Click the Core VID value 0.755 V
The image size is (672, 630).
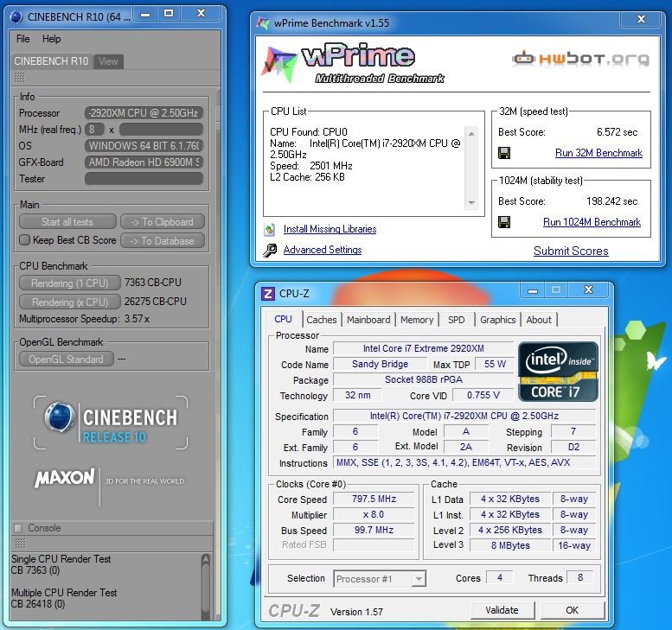pos(483,395)
